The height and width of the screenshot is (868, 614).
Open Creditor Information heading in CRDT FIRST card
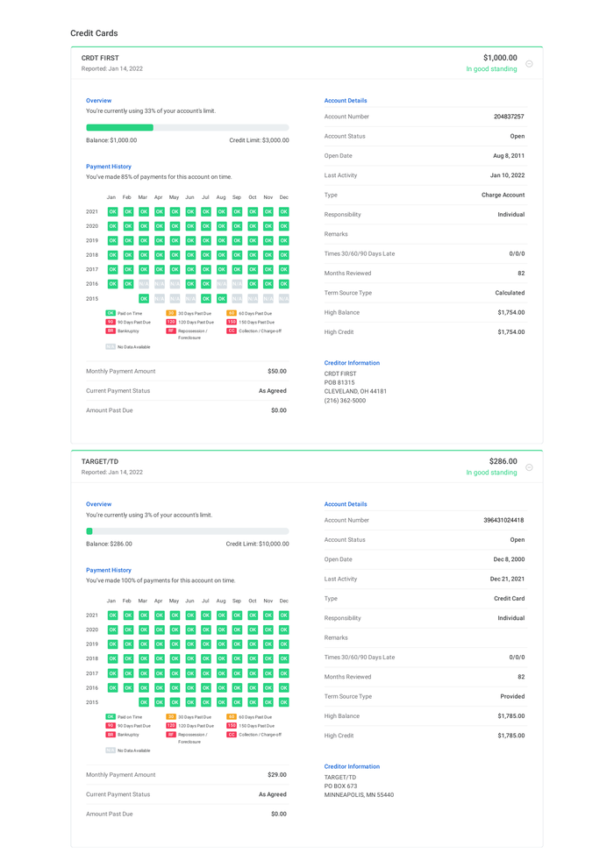(x=352, y=363)
